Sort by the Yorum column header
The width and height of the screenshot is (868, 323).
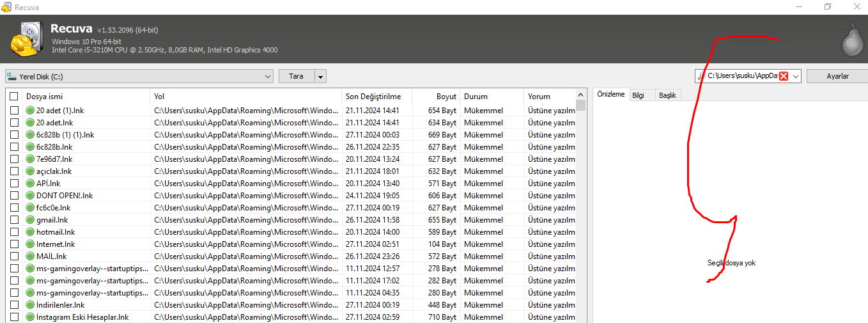pos(550,97)
